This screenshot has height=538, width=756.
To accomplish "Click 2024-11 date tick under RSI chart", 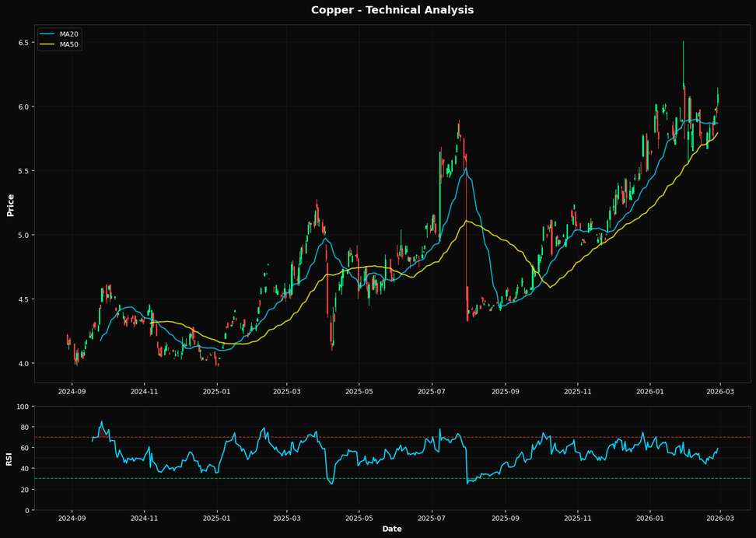I will tap(145, 519).
